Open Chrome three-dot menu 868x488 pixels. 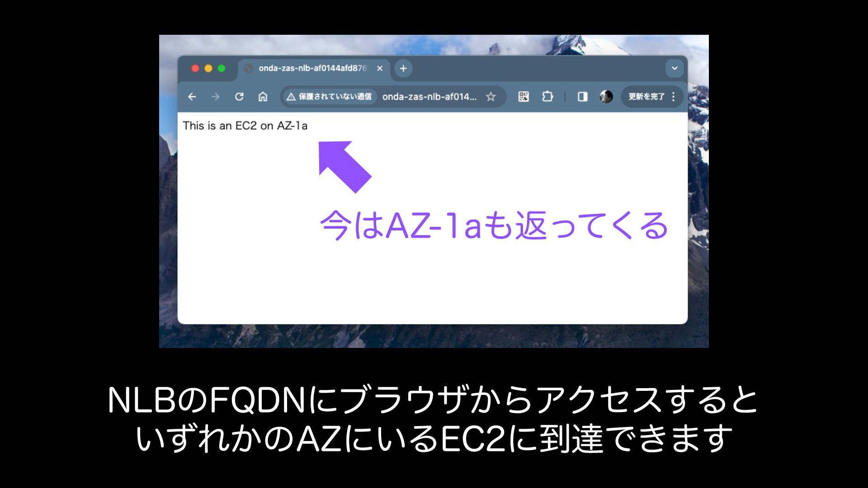[x=674, y=97]
